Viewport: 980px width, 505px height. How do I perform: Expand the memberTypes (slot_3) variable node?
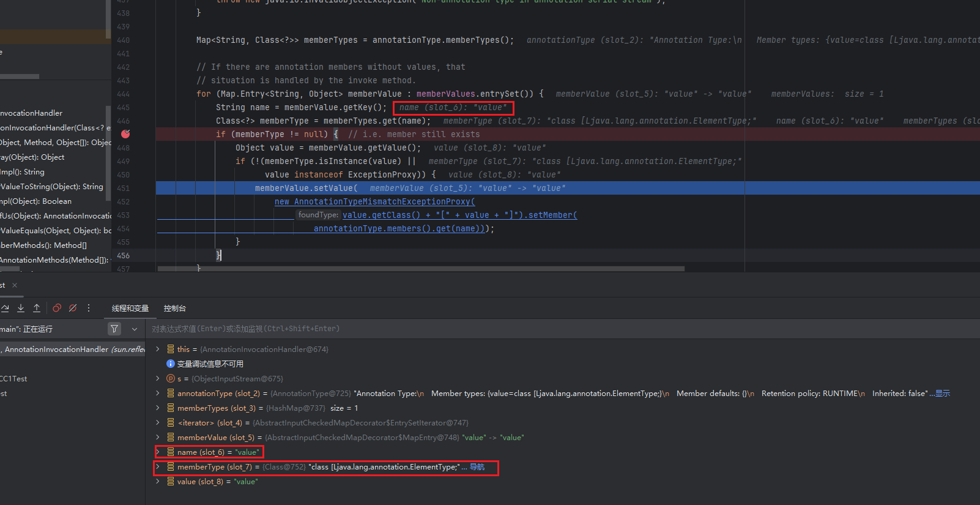[x=158, y=408]
